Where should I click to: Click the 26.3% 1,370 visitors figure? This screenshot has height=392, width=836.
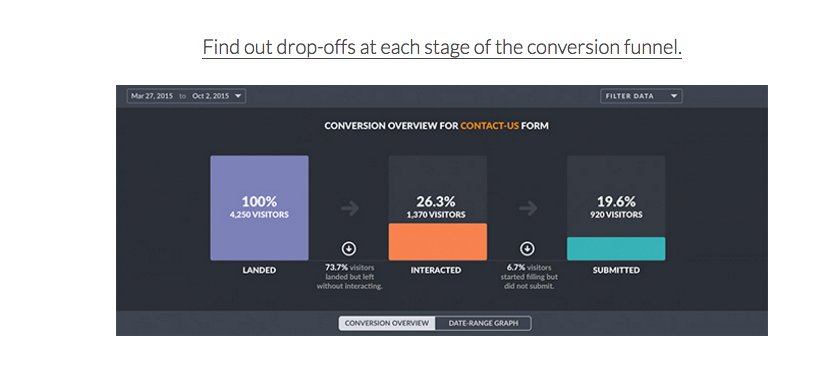click(x=436, y=207)
